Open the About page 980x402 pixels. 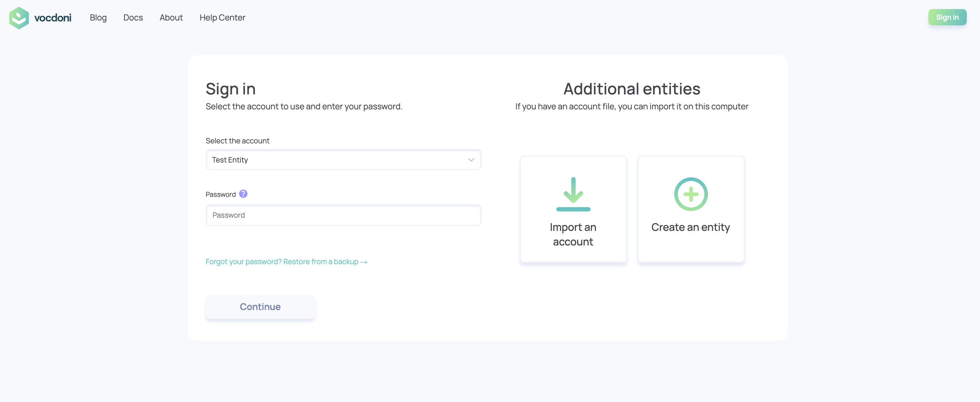tap(171, 17)
